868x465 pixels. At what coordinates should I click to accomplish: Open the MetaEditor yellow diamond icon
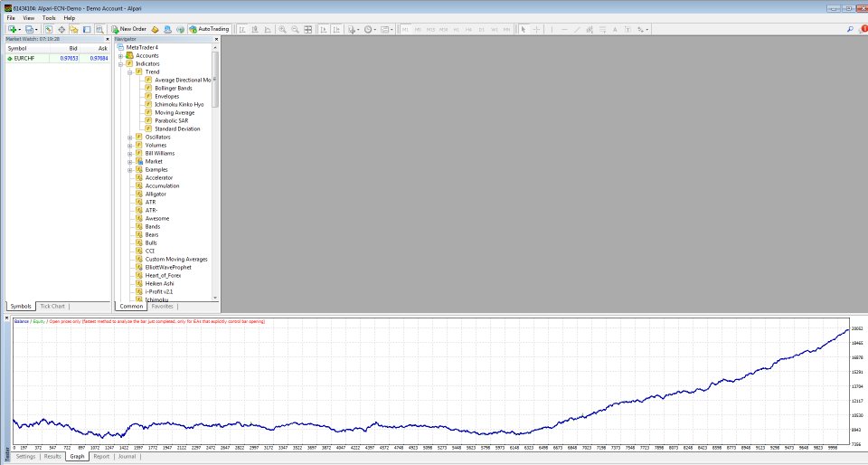click(x=155, y=29)
